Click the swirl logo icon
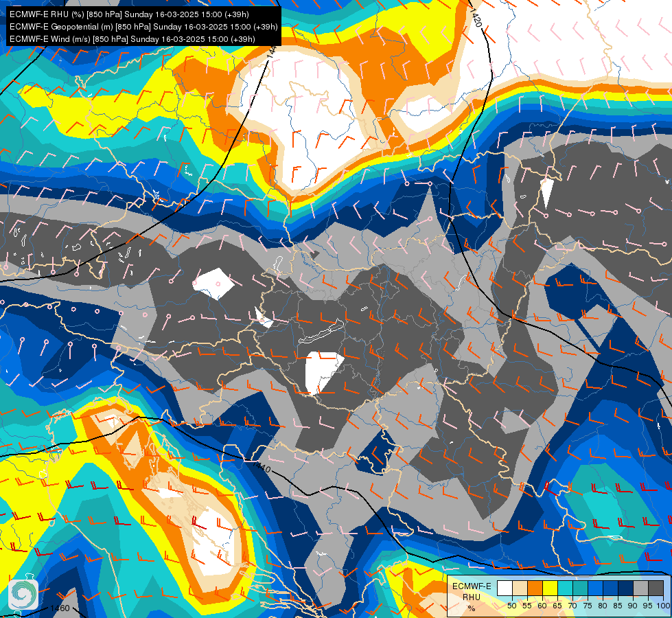672x618 pixels. pos(23,594)
